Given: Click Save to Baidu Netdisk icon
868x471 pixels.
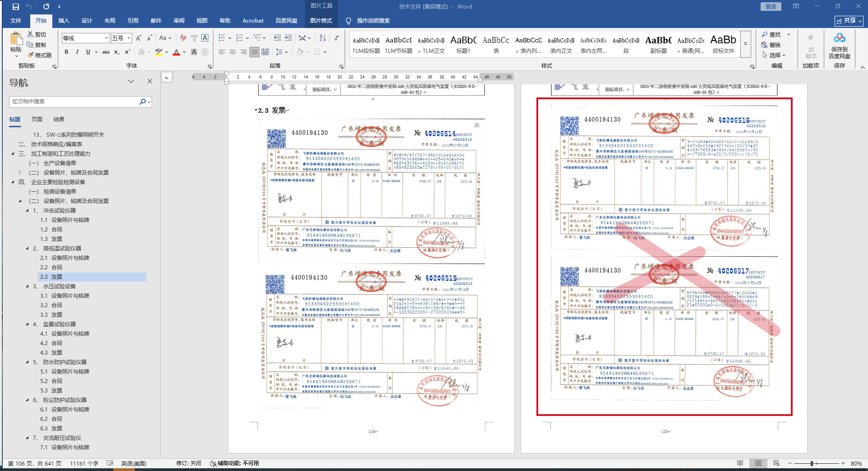Looking at the screenshot, I should pos(839,46).
